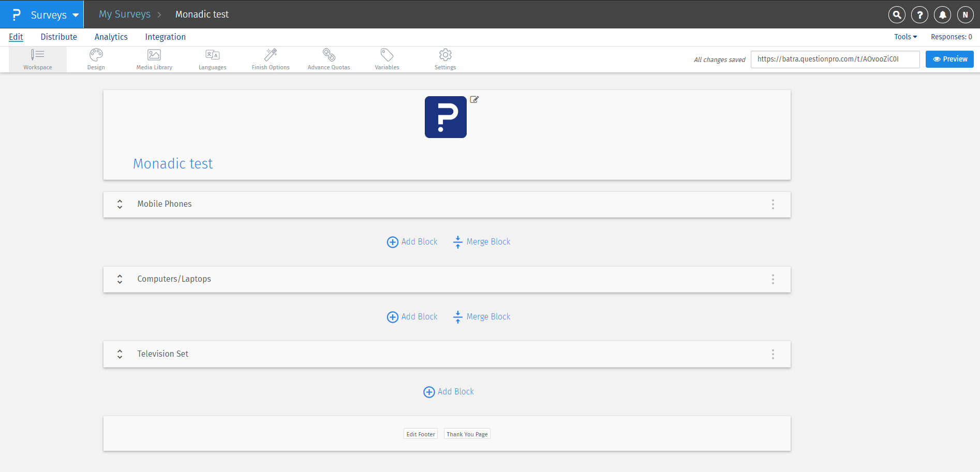Viewport: 980px width, 472px height.
Task: Click Preview to view the survey
Action: click(949, 59)
